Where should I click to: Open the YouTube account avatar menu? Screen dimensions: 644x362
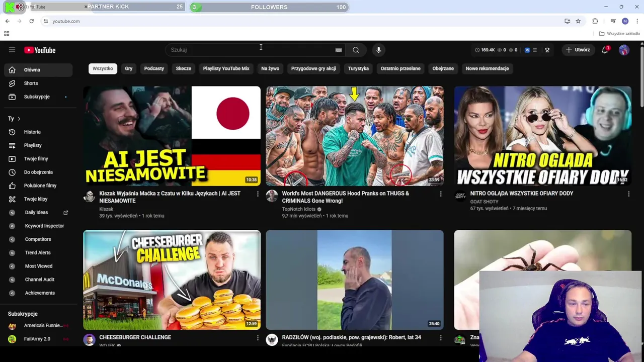point(624,50)
